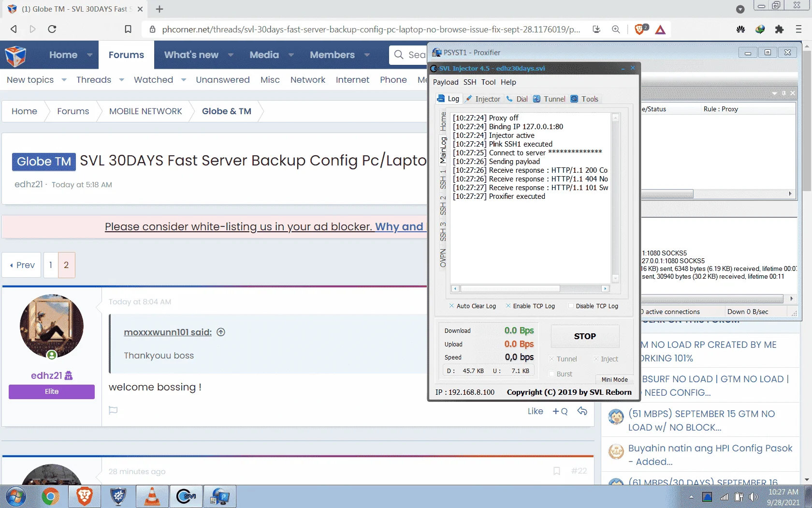Image resolution: width=812 pixels, height=508 pixels.
Task: Click the phcorner site logo
Action: tap(15, 56)
